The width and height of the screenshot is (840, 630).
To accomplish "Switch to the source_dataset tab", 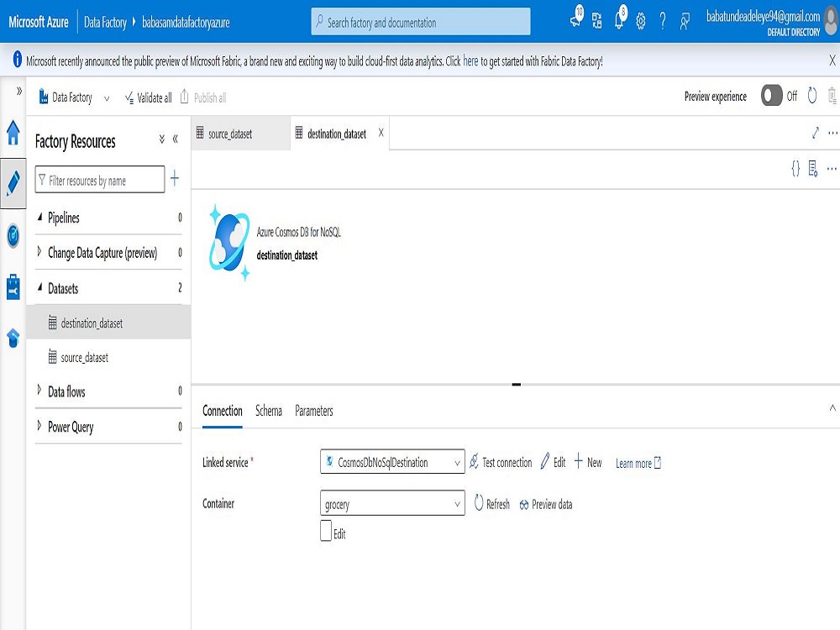I will (x=241, y=134).
